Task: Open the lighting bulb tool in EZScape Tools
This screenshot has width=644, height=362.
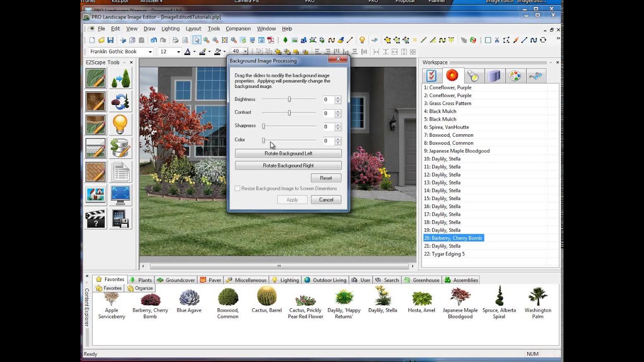Action: (121, 125)
